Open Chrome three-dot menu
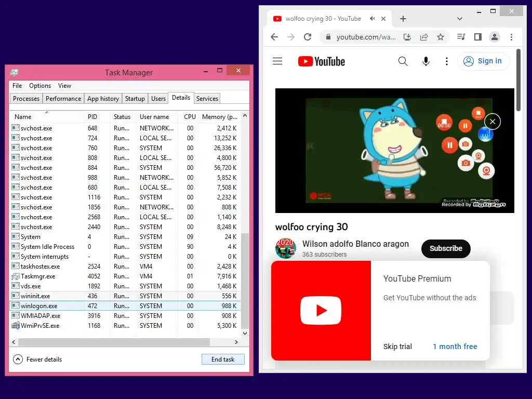Viewport: 532px width, 399px height. click(511, 37)
